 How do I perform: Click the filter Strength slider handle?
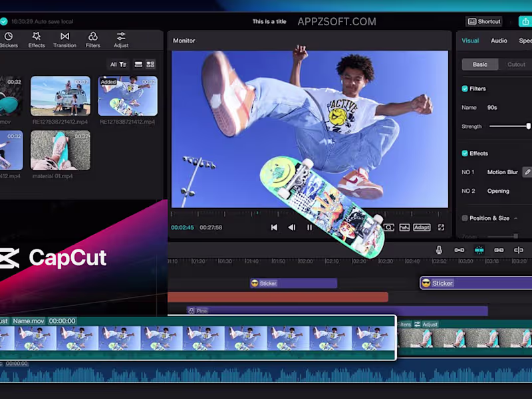[x=528, y=126]
